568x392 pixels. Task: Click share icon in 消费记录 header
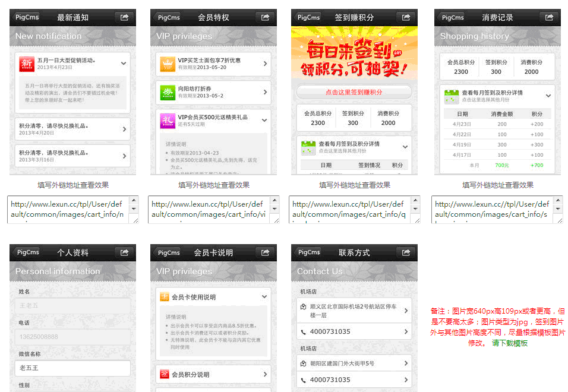point(549,18)
